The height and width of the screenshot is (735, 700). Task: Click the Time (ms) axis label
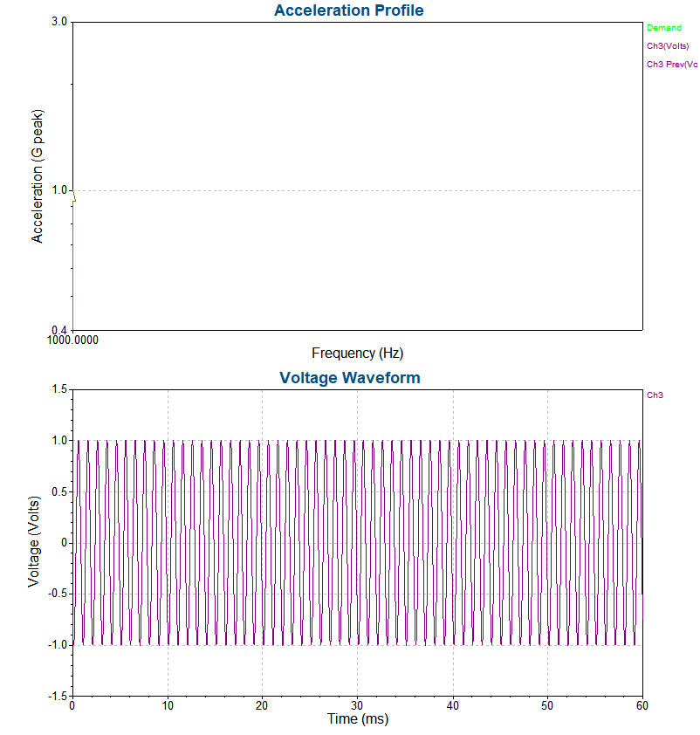(x=358, y=718)
